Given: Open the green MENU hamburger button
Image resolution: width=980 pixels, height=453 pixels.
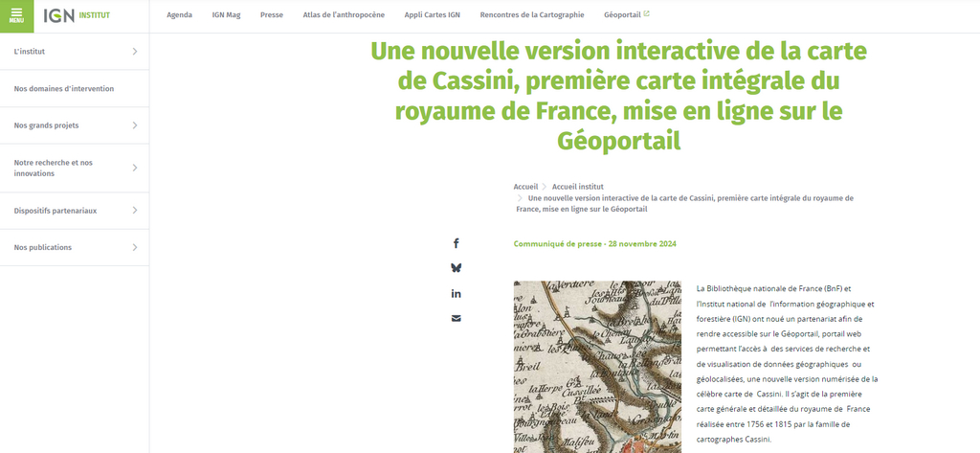Looking at the screenshot, I should click(16, 15).
